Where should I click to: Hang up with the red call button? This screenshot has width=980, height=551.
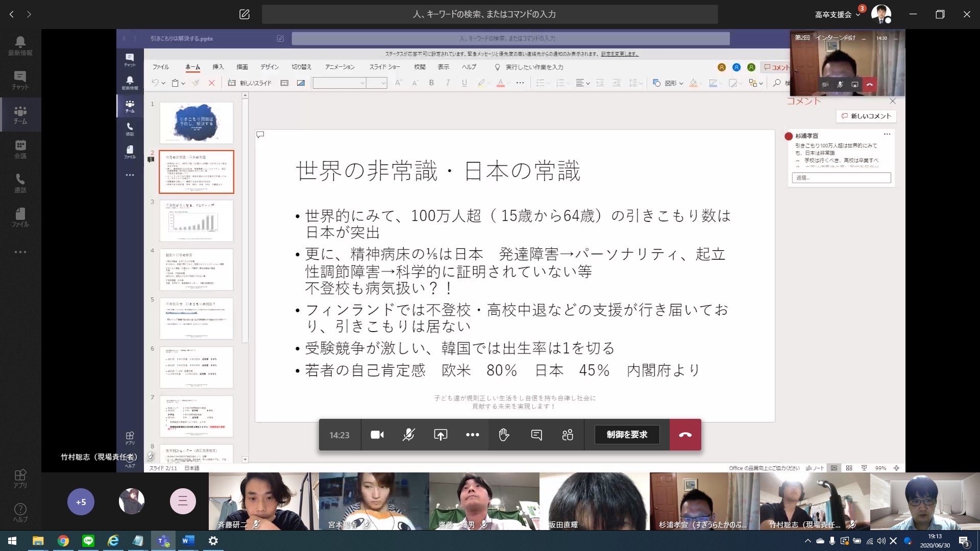pos(685,435)
